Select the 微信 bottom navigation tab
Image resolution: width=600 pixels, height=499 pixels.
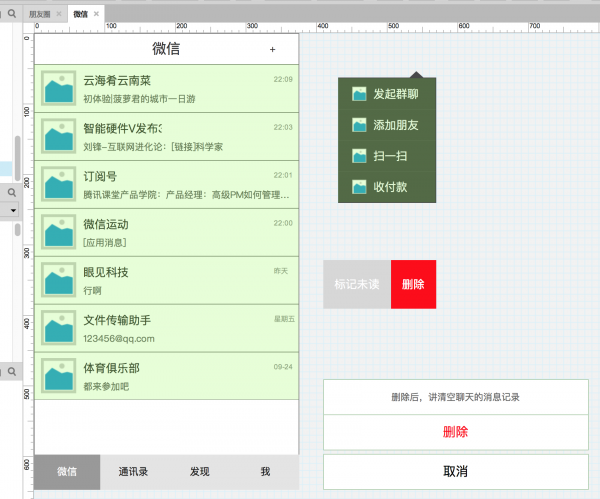(67, 472)
